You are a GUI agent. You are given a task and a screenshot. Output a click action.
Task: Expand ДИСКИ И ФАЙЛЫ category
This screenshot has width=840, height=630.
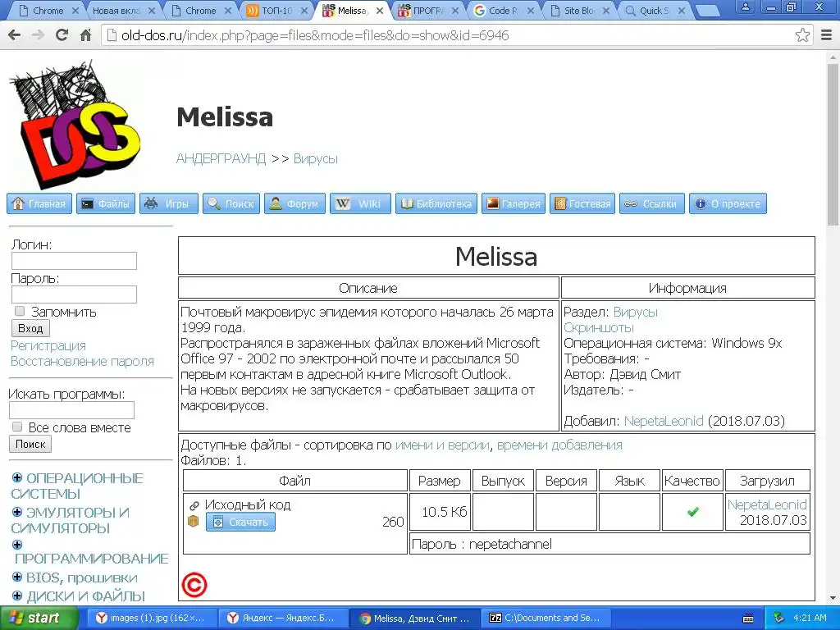17,596
